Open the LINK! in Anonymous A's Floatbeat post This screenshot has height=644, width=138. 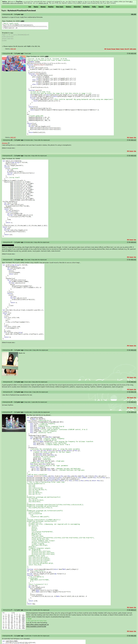click(x=22, y=21)
